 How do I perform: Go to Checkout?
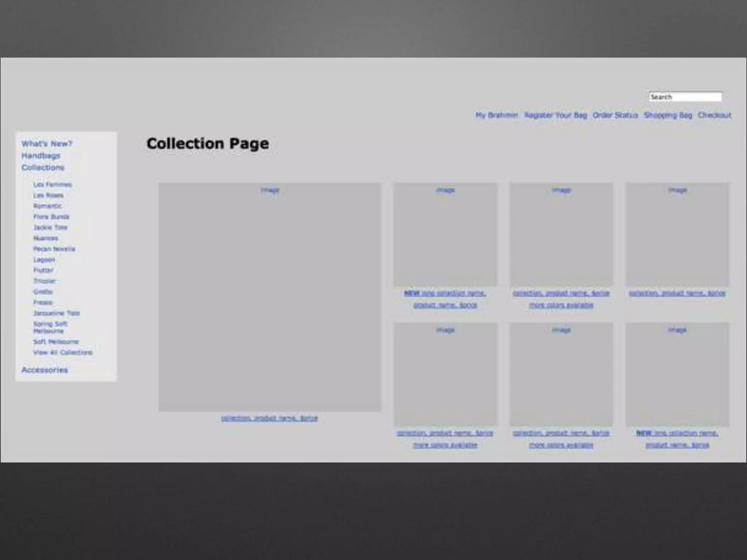714,115
